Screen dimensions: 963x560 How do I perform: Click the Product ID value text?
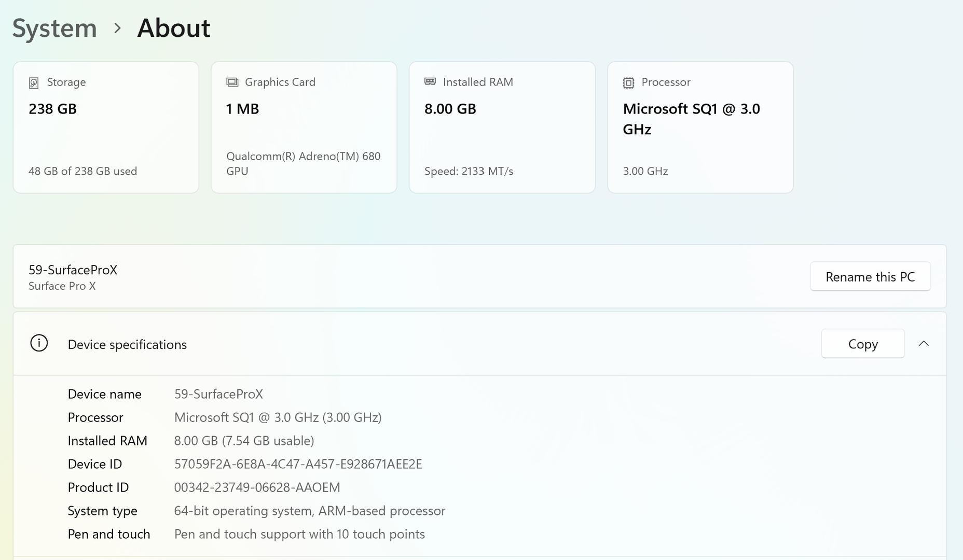tap(257, 487)
